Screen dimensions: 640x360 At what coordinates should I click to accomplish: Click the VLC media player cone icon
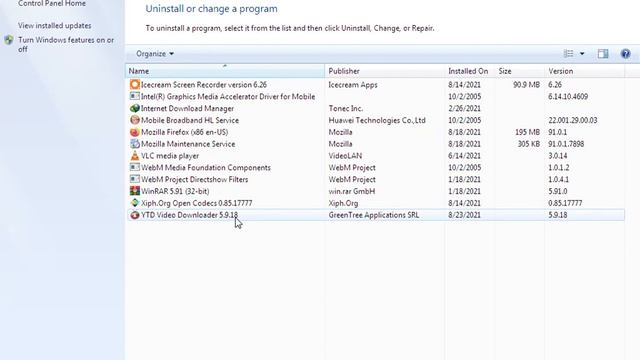[x=135, y=156]
